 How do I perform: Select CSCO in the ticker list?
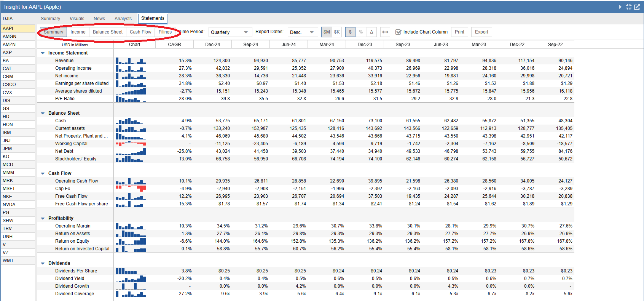pyautogui.click(x=18, y=85)
